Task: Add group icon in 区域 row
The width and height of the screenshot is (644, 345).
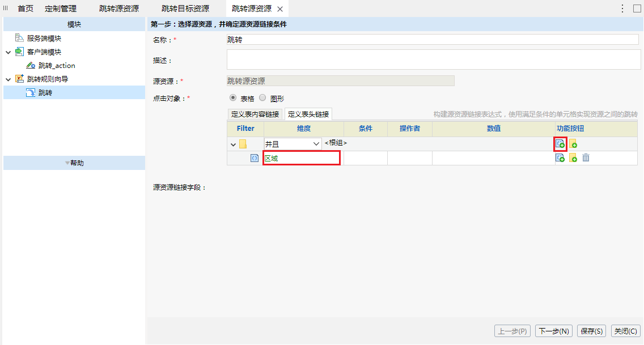Action: click(573, 158)
